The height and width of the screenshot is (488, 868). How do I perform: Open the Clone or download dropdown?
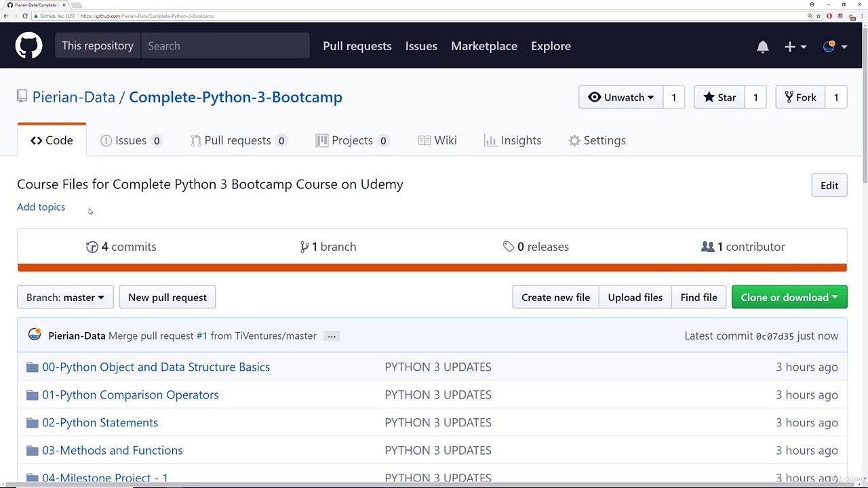click(x=789, y=298)
